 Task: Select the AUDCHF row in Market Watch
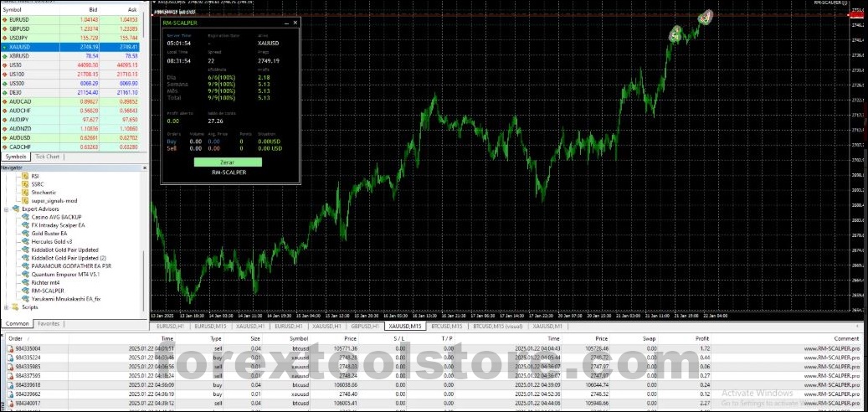pos(69,111)
